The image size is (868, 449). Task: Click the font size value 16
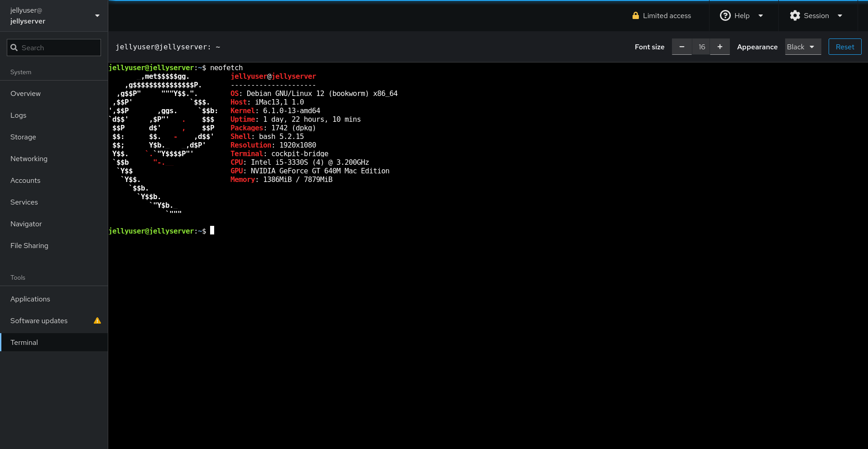click(x=701, y=47)
